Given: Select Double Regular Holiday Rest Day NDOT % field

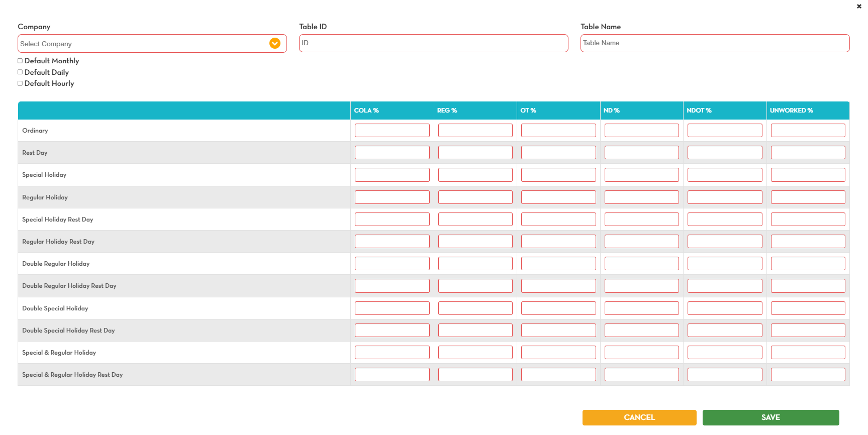Looking at the screenshot, I should click(x=725, y=286).
